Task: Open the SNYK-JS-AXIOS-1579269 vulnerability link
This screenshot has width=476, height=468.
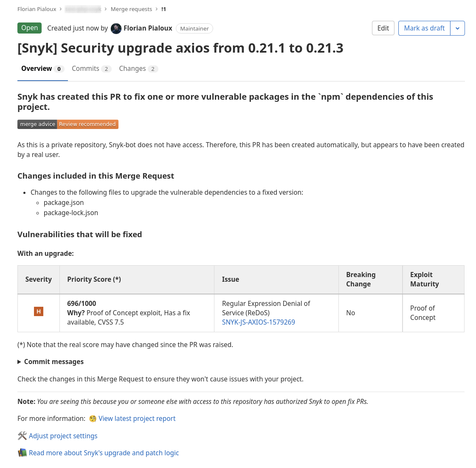Action: 258,322
